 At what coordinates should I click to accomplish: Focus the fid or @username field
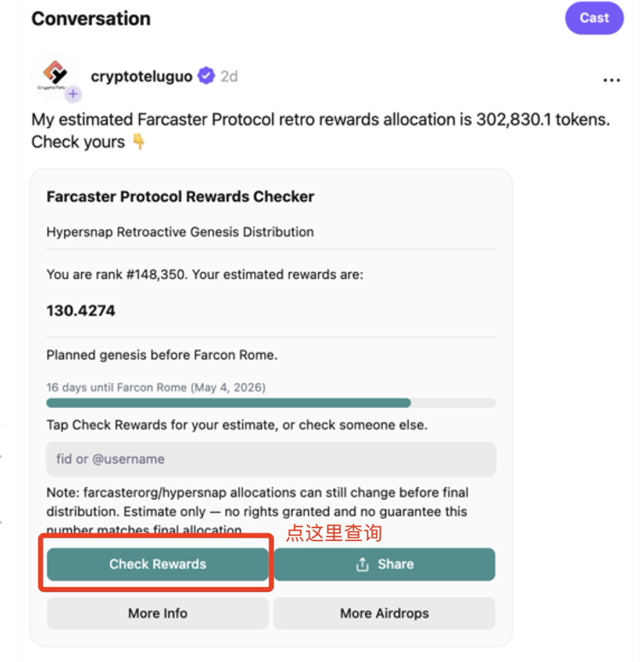[x=271, y=459]
